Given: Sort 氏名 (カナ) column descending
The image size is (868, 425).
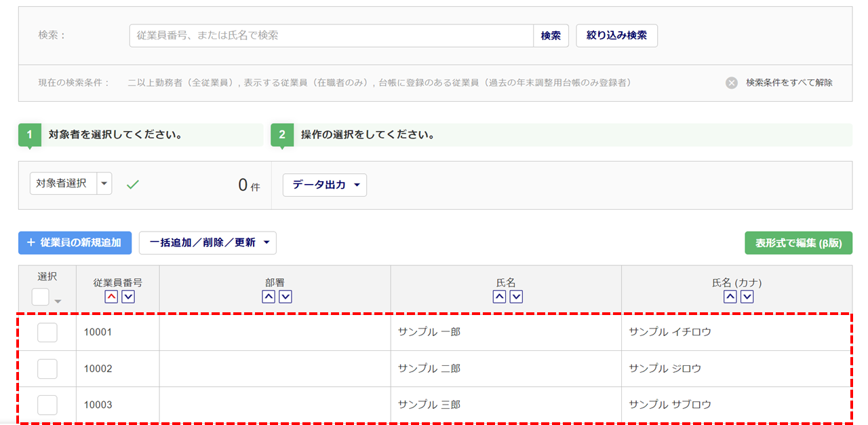Looking at the screenshot, I should (x=747, y=297).
